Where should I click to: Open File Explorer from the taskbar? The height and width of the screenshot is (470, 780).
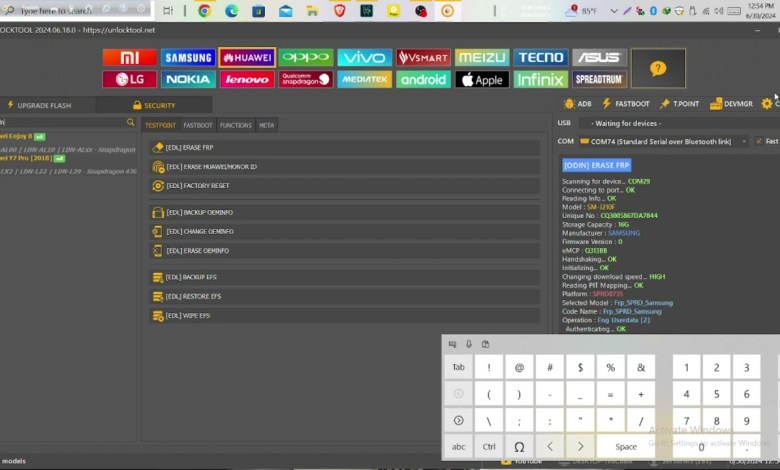pyautogui.click(x=312, y=10)
